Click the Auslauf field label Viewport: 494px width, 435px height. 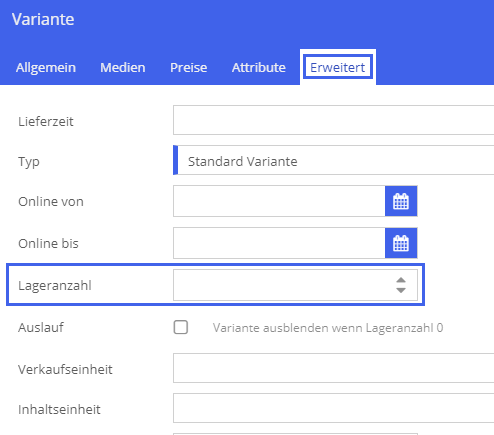(x=41, y=327)
